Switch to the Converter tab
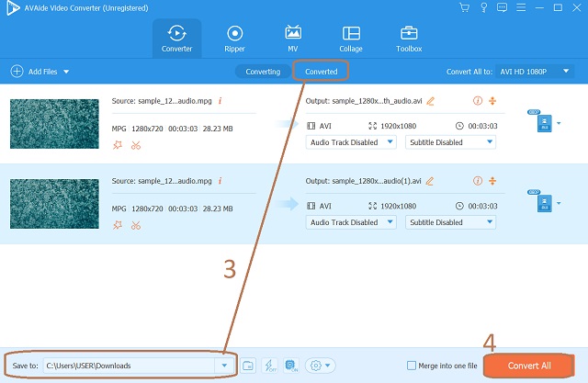 click(x=176, y=39)
